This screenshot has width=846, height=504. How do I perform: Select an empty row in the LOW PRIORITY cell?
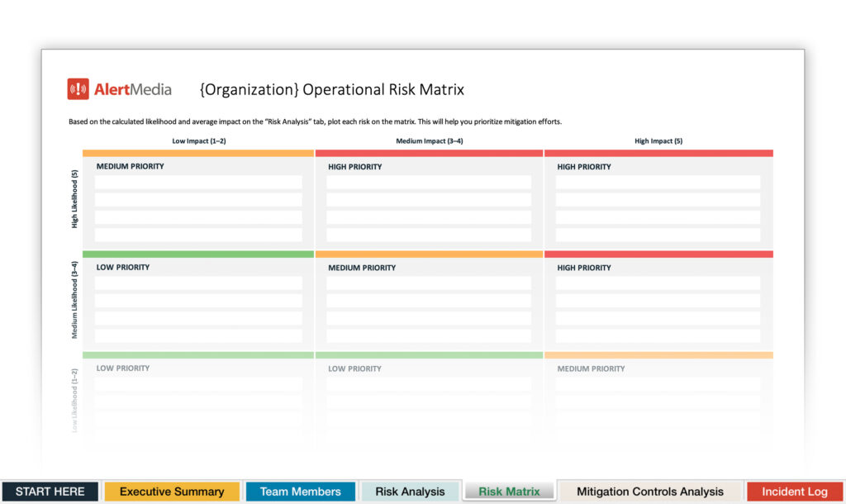[197, 283]
